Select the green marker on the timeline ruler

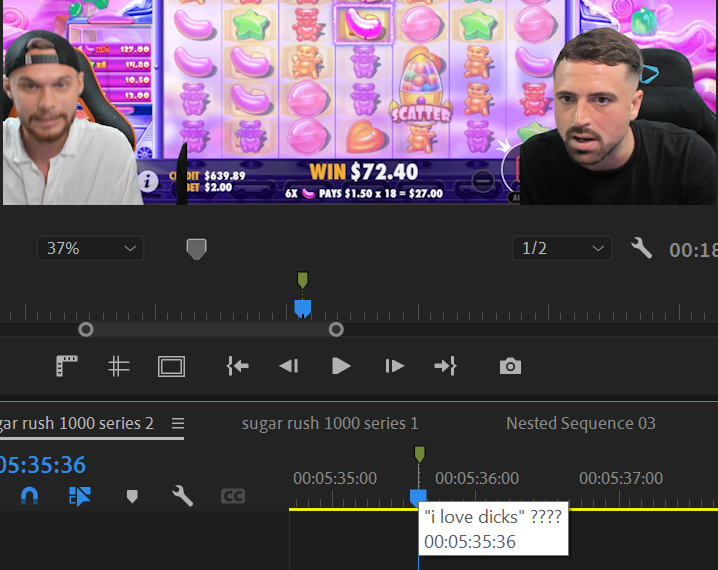[419, 454]
